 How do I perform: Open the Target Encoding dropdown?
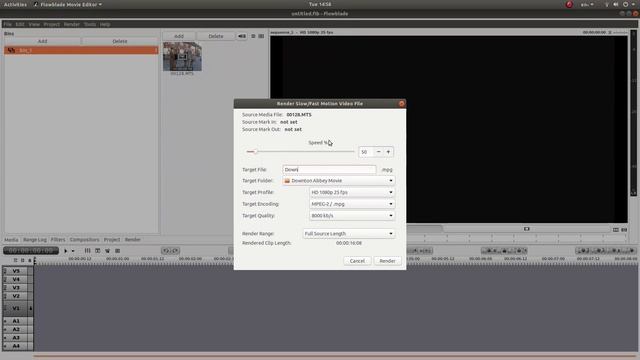(352, 204)
